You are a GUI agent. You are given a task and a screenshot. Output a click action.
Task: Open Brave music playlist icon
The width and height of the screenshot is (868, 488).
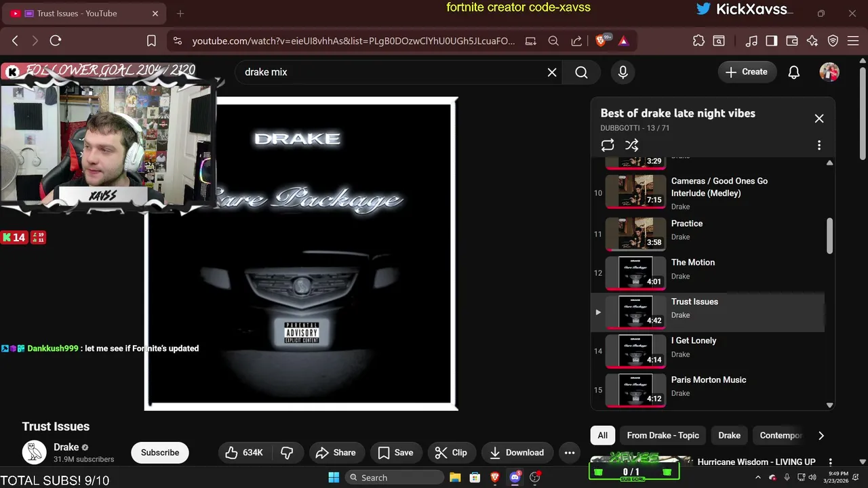[x=751, y=41]
